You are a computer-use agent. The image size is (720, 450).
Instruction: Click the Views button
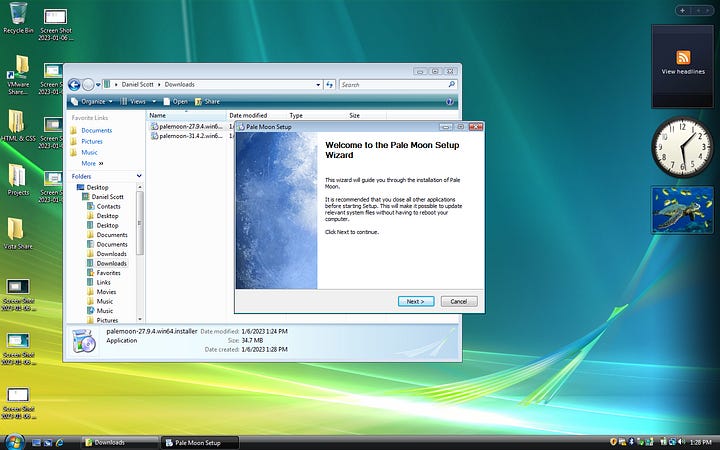134,101
